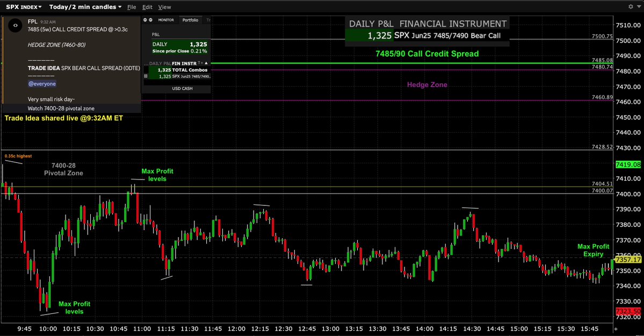Click 7485.08 line label
This screenshot has width=644, height=336.
(x=602, y=60)
